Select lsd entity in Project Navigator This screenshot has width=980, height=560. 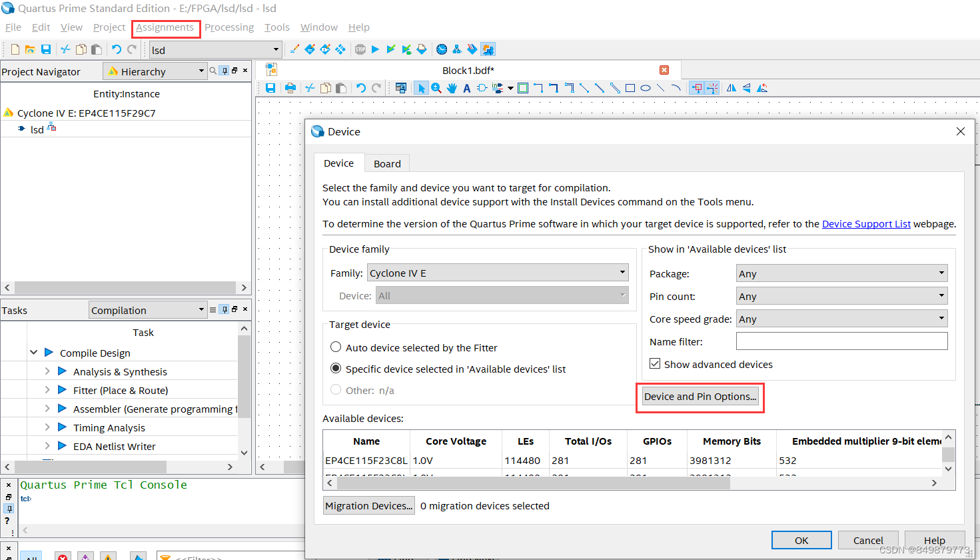(x=37, y=129)
